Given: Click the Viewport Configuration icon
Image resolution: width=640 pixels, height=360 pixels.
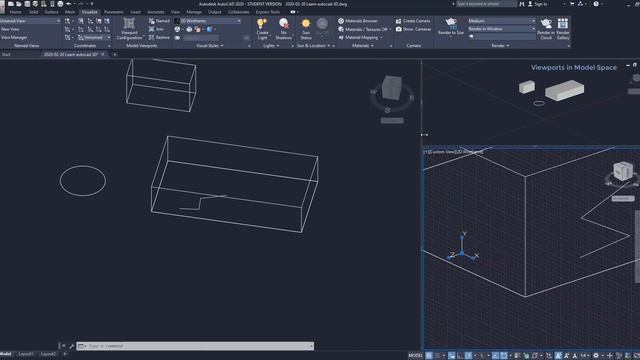Looking at the screenshot, I should pyautogui.click(x=129, y=24).
